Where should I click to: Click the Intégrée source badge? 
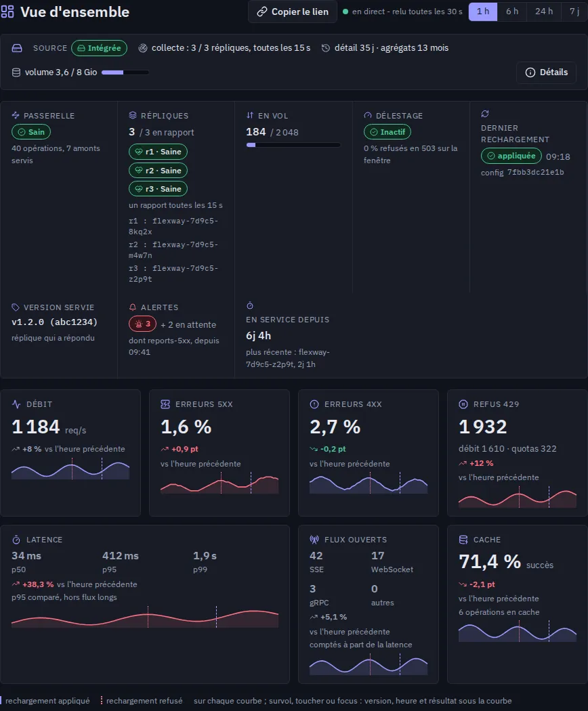(99, 48)
